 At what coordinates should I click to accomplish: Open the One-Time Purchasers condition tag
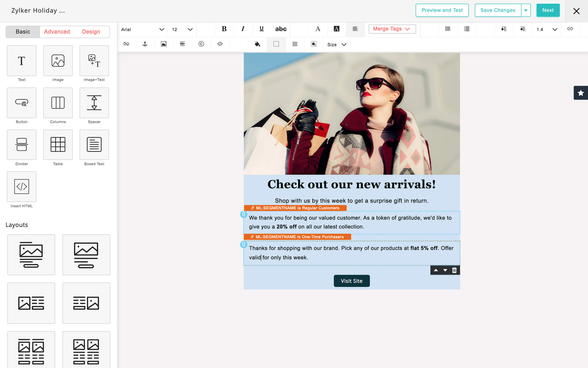[x=297, y=237]
